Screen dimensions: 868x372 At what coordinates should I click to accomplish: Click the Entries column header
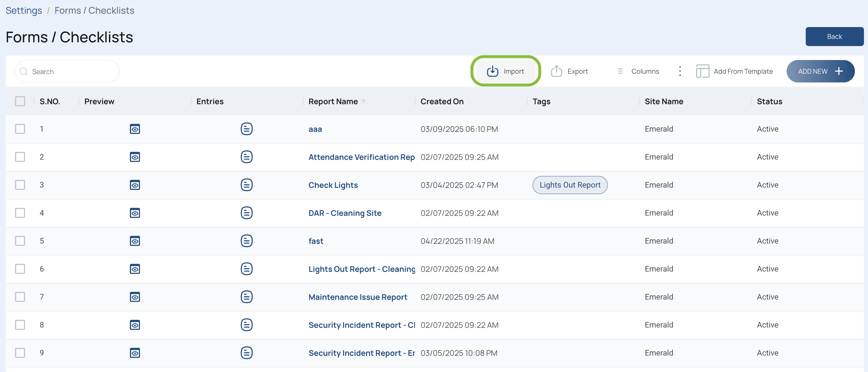(x=210, y=101)
